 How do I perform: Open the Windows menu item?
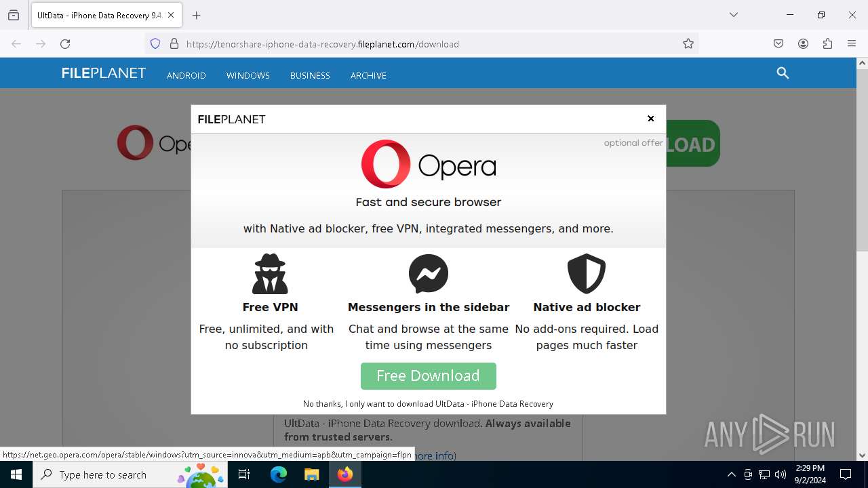(x=248, y=75)
